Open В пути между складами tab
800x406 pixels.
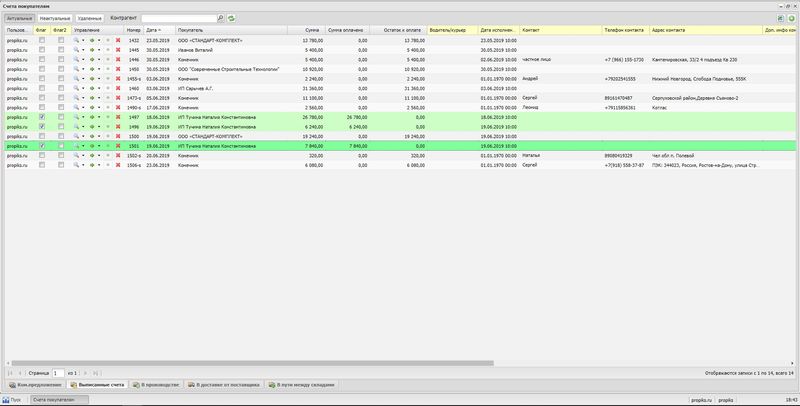(x=302, y=385)
